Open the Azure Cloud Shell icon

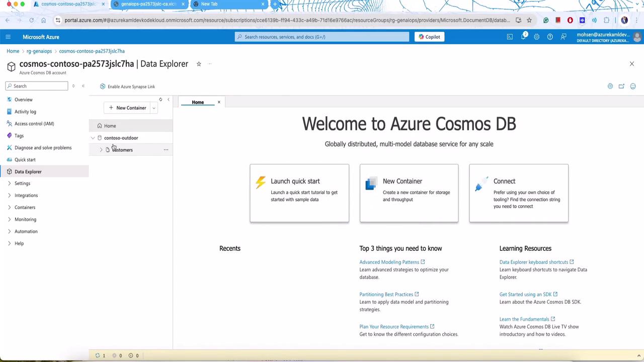coord(510,37)
